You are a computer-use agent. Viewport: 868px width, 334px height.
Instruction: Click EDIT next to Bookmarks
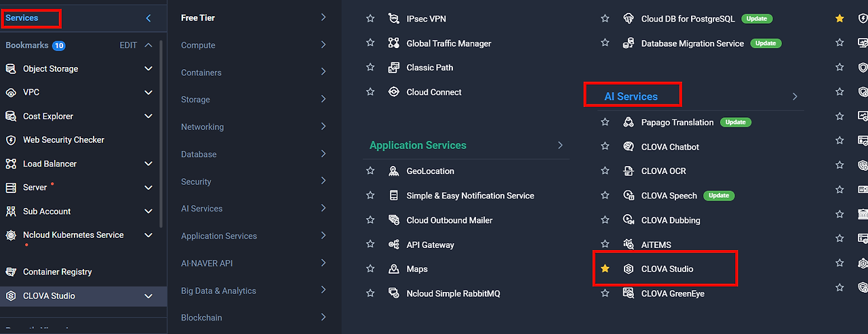[128, 45]
